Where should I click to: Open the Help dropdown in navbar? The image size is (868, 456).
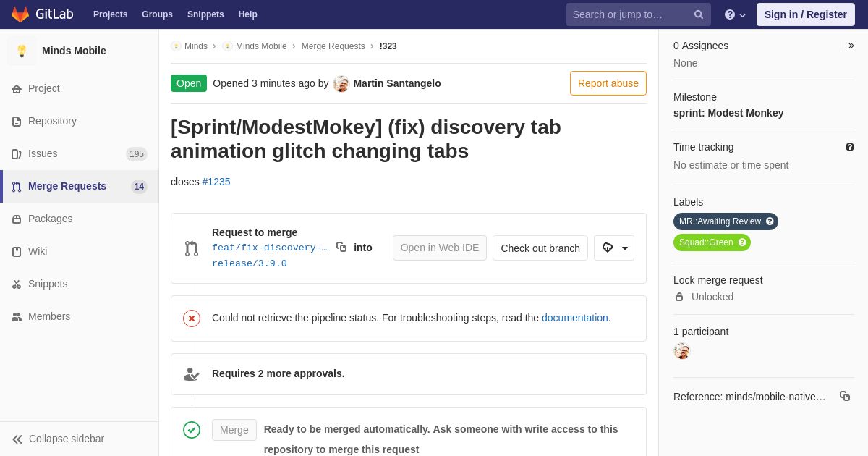[735, 14]
